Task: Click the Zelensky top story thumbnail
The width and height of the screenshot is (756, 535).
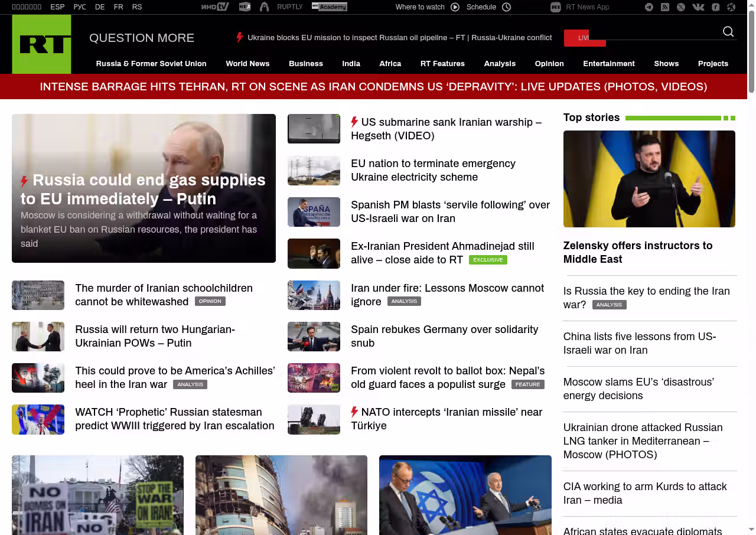Action: 649,178
